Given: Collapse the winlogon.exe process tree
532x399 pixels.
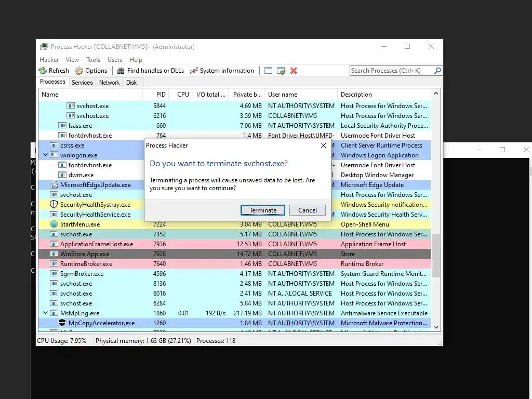Looking at the screenshot, I should pos(46,155).
